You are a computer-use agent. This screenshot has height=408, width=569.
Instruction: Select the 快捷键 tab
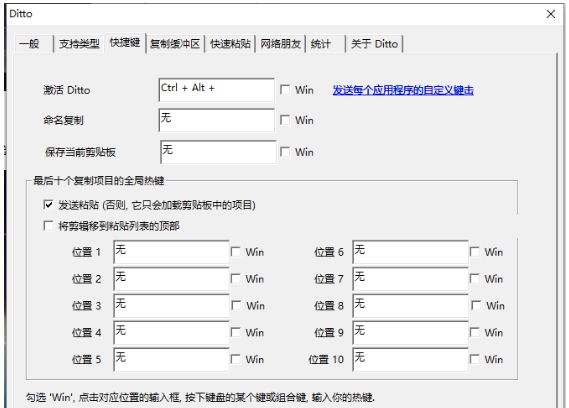tap(125, 43)
